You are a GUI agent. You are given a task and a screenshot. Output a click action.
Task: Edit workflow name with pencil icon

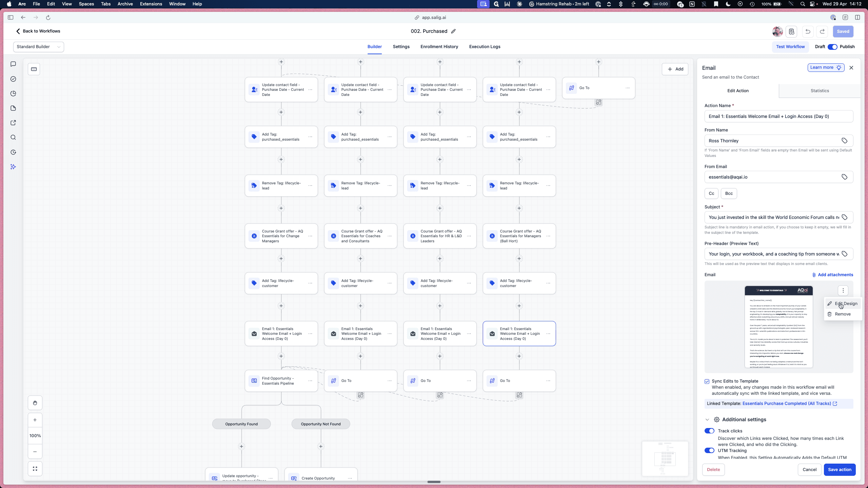(454, 31)
